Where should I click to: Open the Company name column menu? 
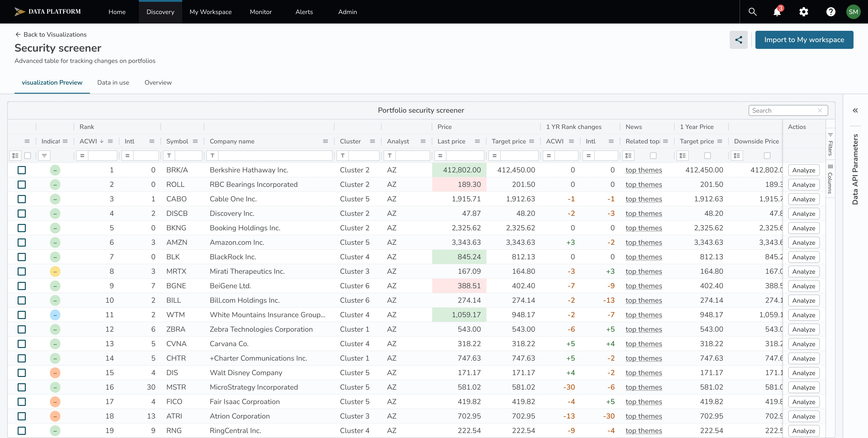325,141
